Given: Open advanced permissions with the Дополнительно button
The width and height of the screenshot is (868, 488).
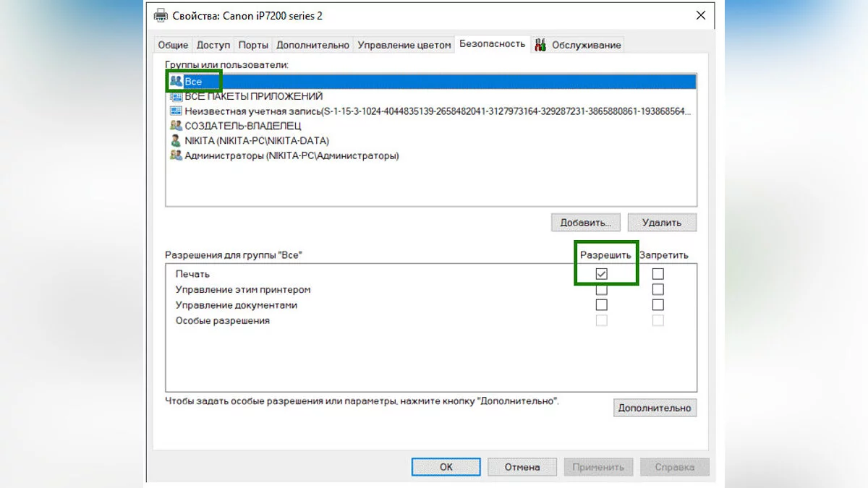Looking at the screenshot, I should 655,408.
